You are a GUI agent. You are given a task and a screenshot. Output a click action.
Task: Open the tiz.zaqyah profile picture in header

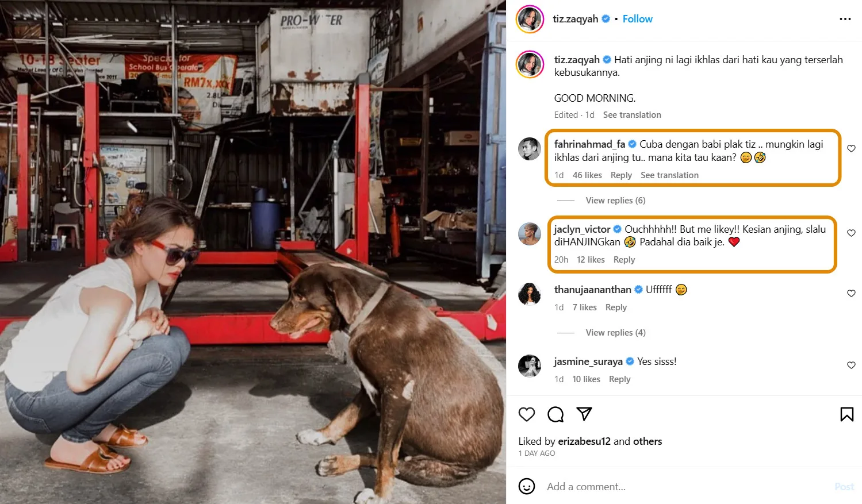coord(530,20)
